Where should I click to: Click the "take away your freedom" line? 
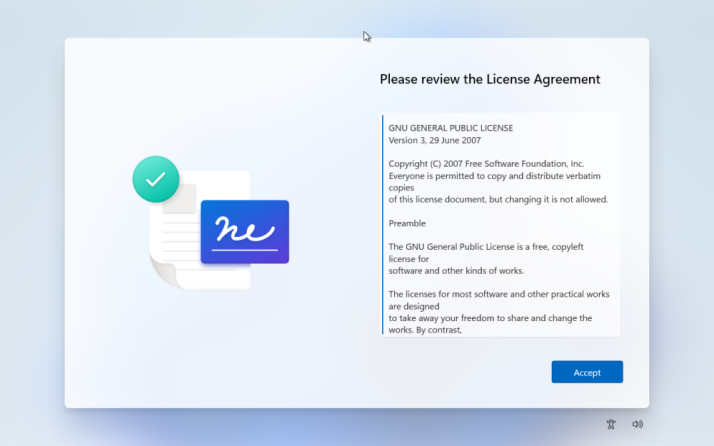pyautogui.click(x=490, y=318)
